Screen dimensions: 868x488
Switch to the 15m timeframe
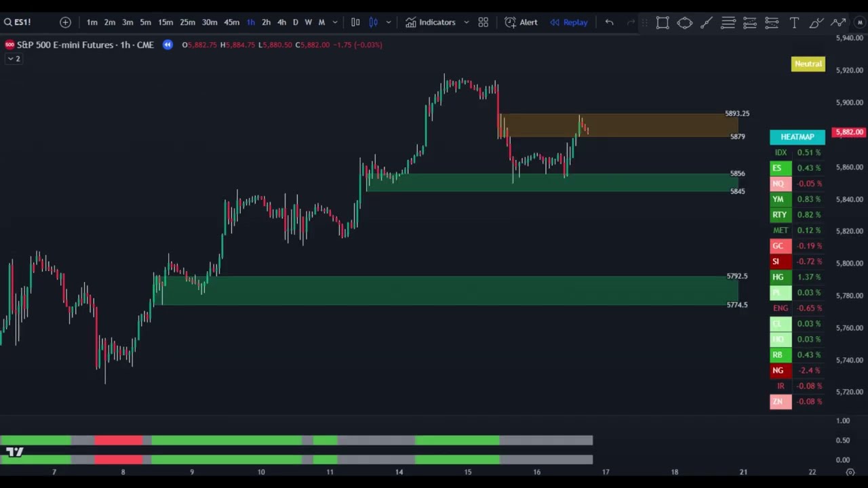(165, 22)
